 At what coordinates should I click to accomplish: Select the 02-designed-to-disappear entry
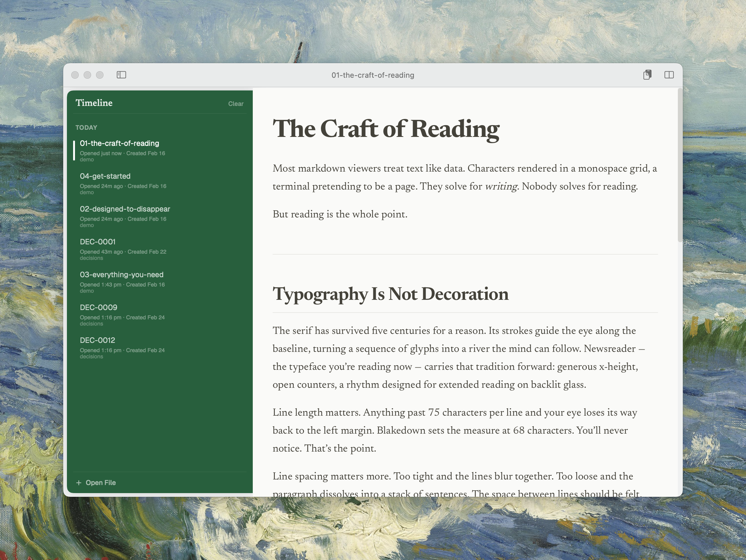coord(125,209)
